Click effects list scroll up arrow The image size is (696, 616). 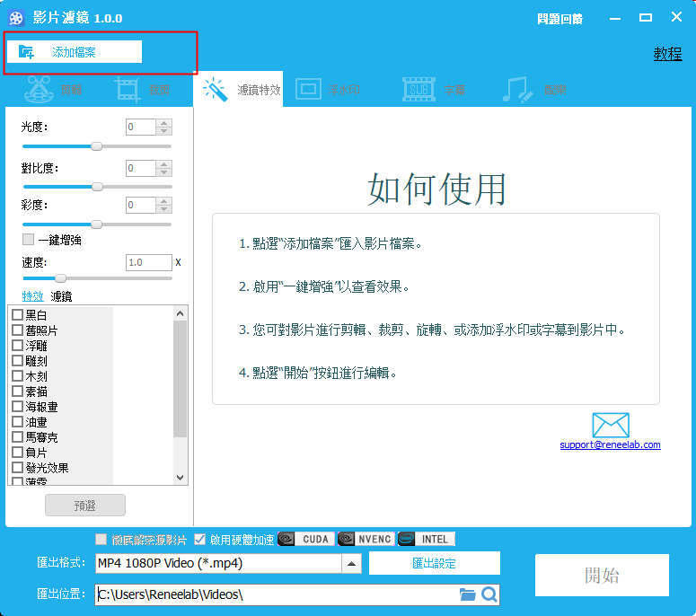tap(180, 313)
